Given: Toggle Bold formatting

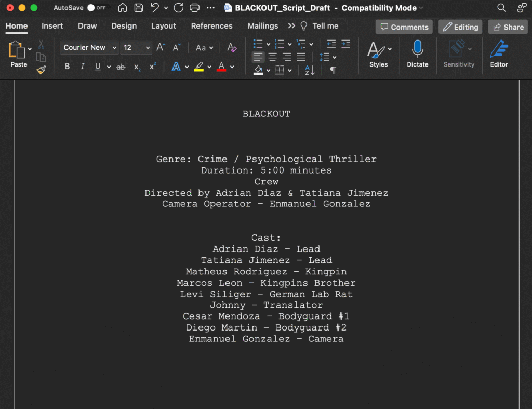Looking at the screenshot, I should [68, 67].
